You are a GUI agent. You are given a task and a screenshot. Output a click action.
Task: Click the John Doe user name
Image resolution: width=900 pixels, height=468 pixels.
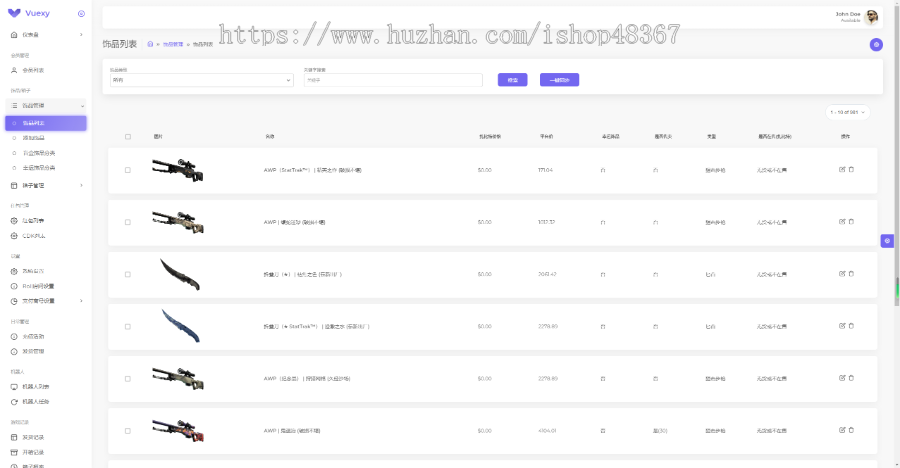[x=848, y=14]
